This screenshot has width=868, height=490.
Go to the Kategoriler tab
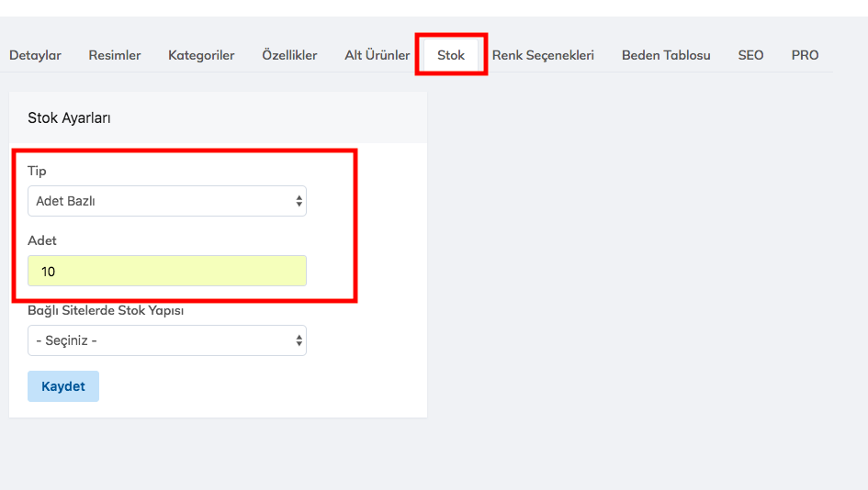point(201,55)
